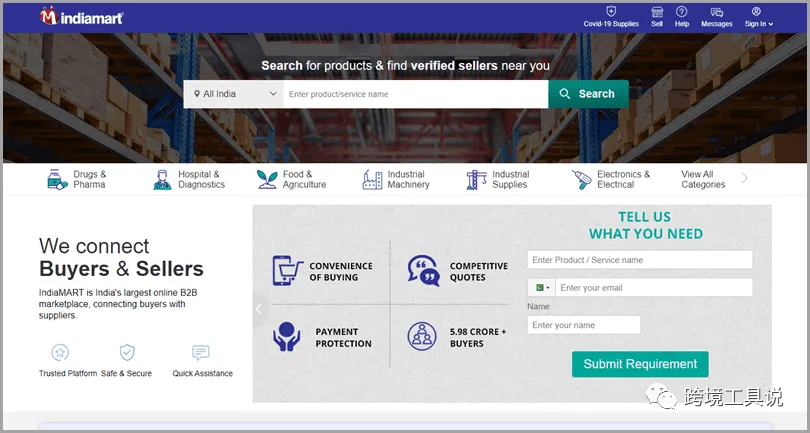Click the Industrial Machinery factory icon
This screenshot has width=810, height=433.
[x=372, y=179]
